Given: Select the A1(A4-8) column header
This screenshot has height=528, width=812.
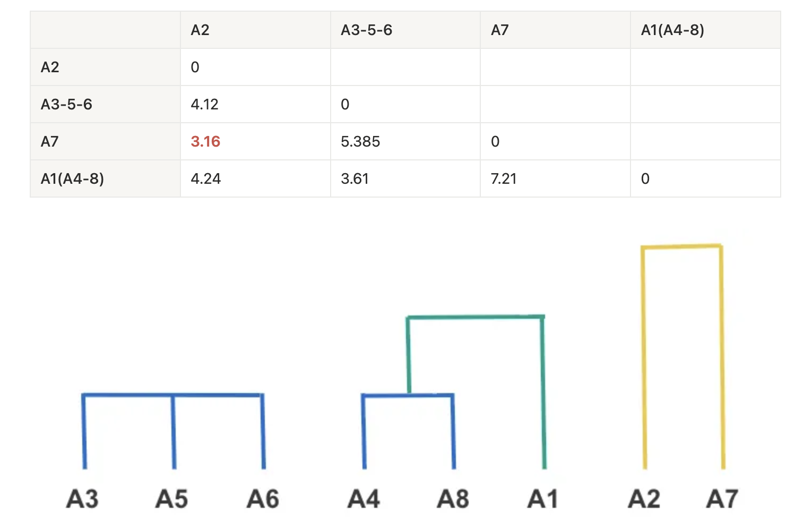Looking at the screenshot, I should point(672,30).
